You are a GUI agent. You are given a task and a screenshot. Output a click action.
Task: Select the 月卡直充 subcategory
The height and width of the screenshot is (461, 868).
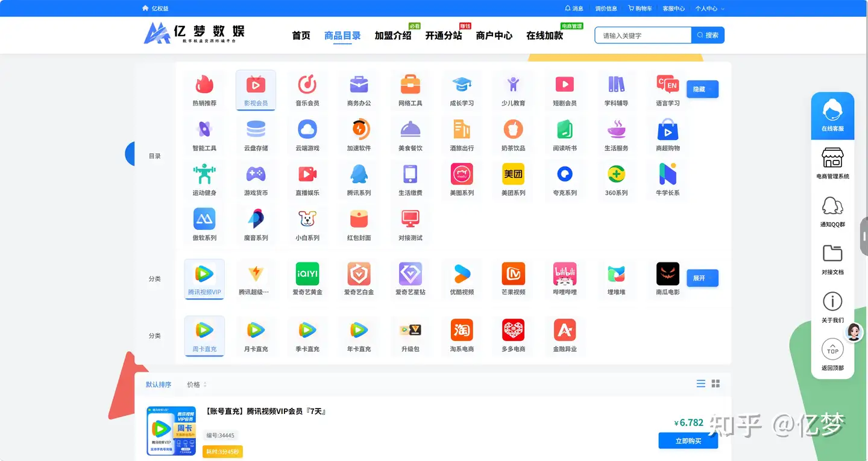click(x=256, y=336)
